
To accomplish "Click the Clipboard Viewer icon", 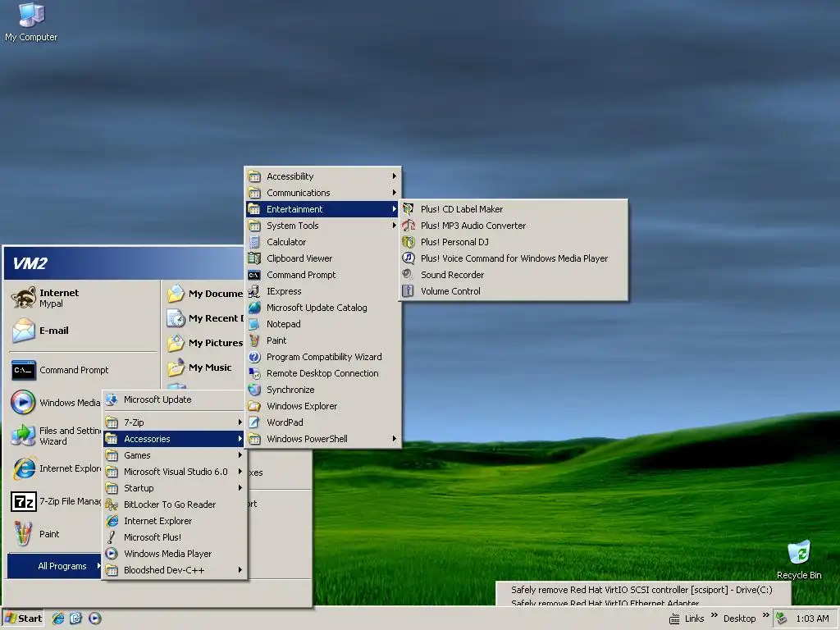I will (254, 258).
